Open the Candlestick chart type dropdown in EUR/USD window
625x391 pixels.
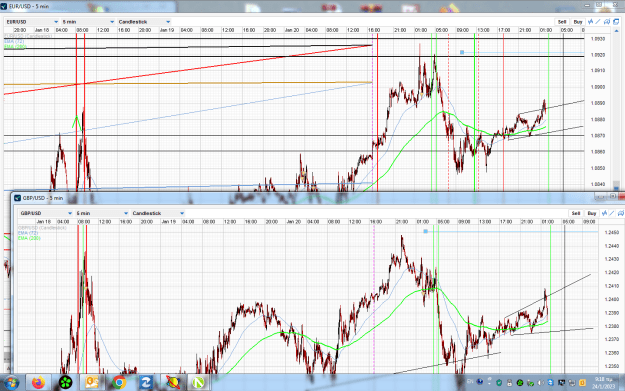click(144, 22)
